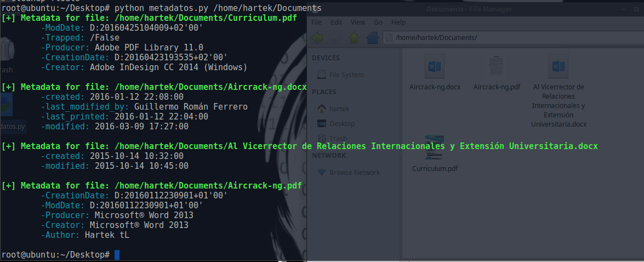Go to parent folder with up arrow
This screenshot has width=644, height=262.
click(354, 38)
